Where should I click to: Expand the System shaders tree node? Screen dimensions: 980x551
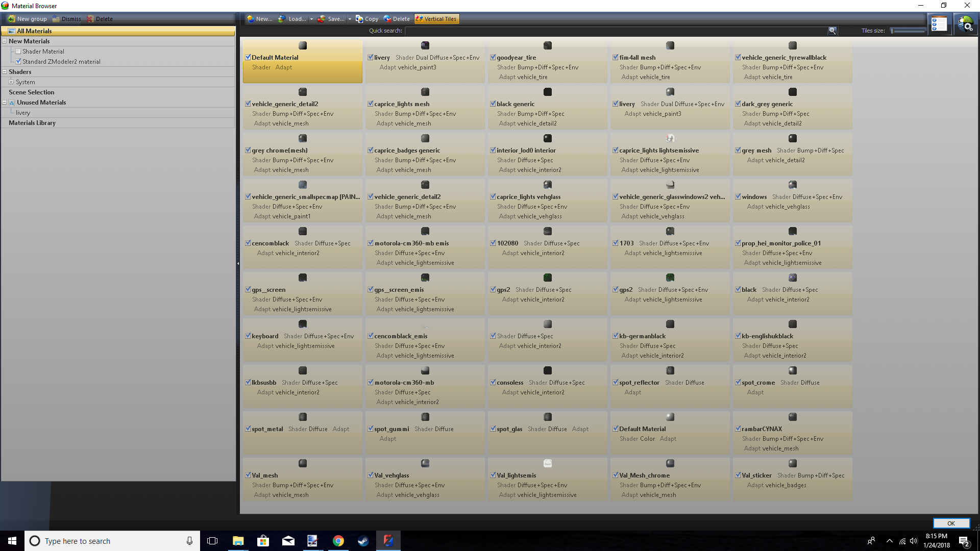pyautogui.click(x=11, y=82)
